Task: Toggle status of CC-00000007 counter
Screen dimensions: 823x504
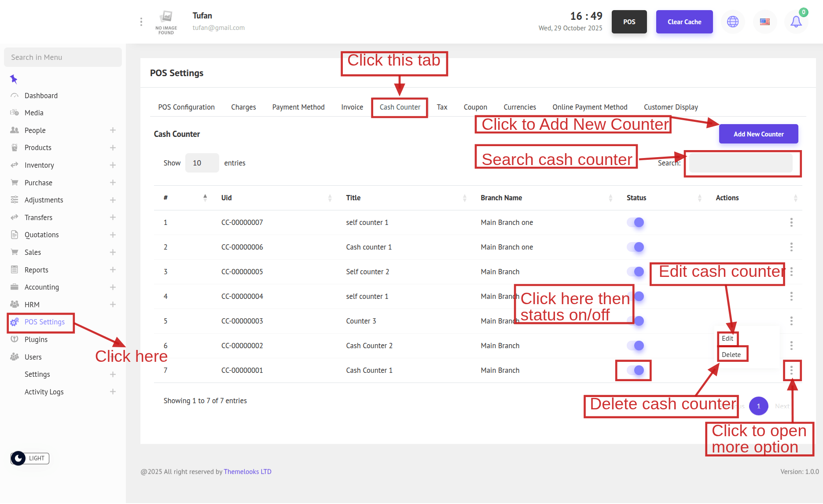Action: pos(636,222)
